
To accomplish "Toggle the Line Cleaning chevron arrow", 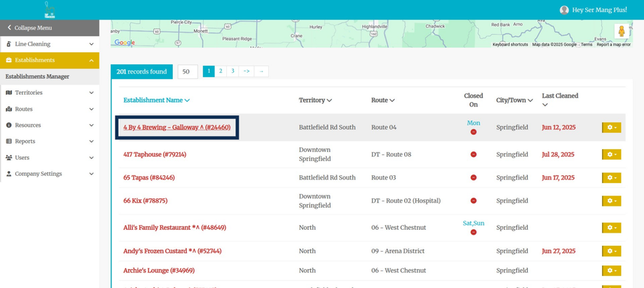I will [91, 44].
